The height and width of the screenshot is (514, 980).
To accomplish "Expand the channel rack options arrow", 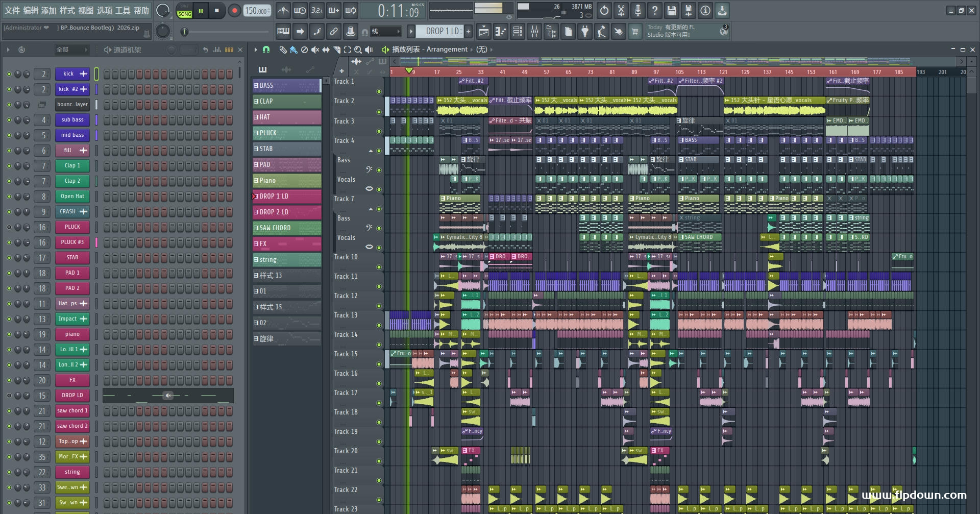I will coord(8,50).
